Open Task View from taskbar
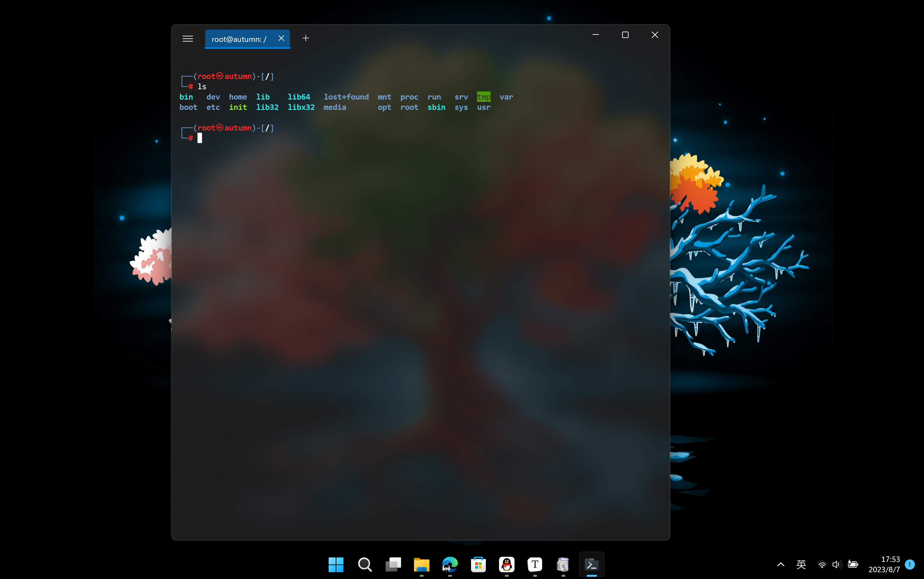This screenshot has width=924, height=579. [x=393, y=565]
